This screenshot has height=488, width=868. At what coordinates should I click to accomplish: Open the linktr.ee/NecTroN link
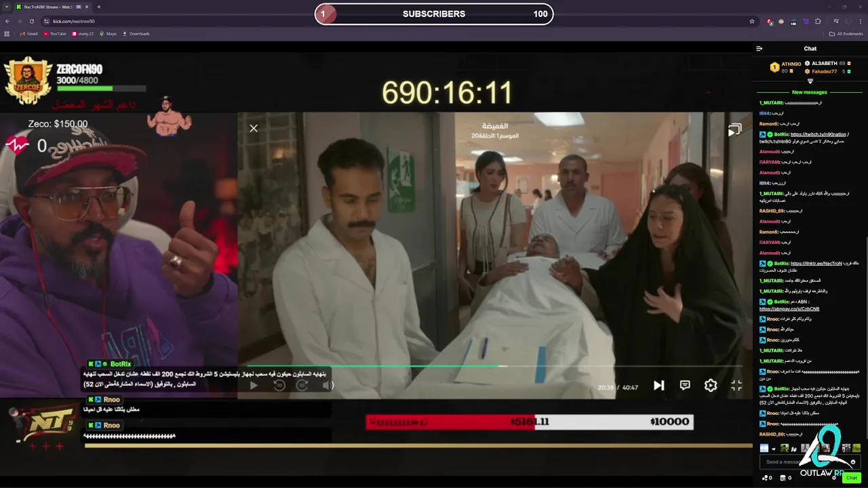(x=816, y=263)
